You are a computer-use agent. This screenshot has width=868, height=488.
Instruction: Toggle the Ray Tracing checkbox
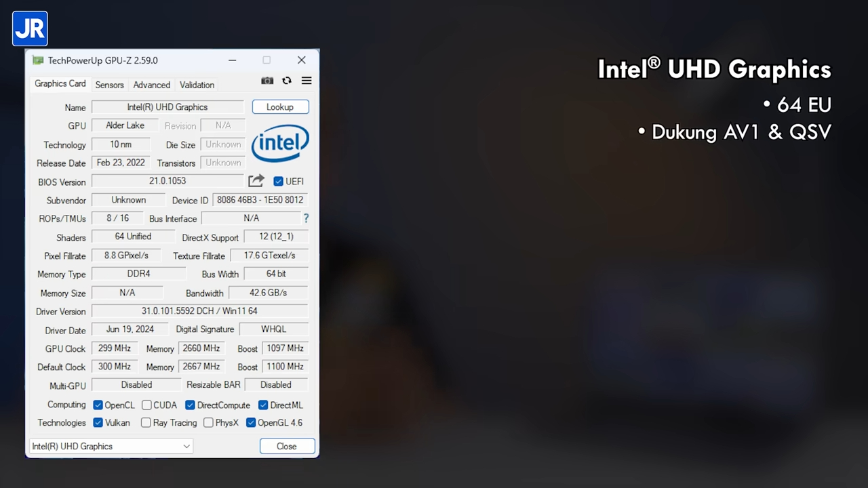146,423
